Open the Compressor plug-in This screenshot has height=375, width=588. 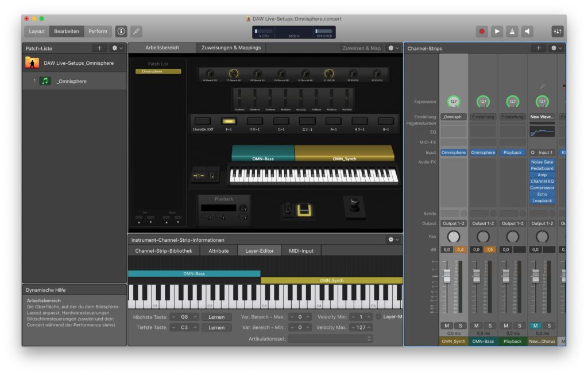click(542, 188)
